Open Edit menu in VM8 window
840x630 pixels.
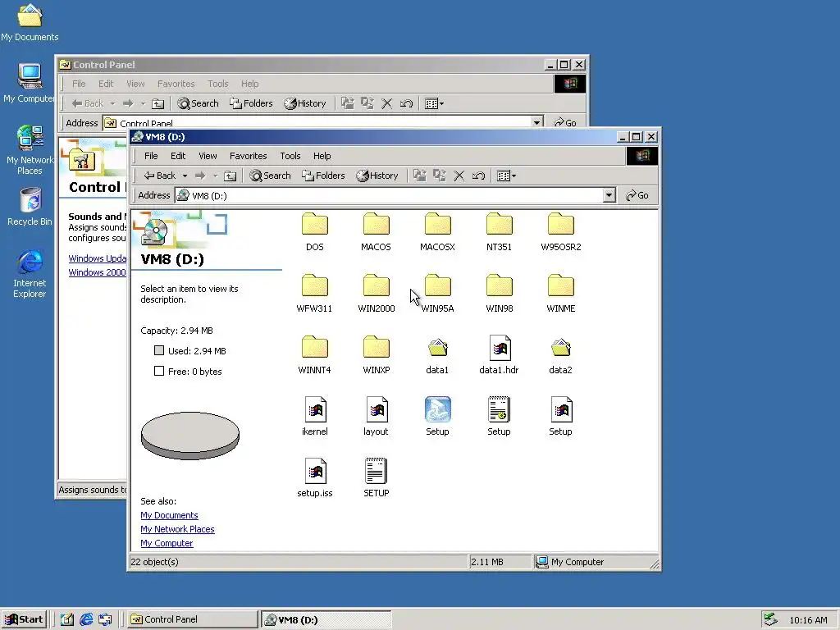coord(178,156)
